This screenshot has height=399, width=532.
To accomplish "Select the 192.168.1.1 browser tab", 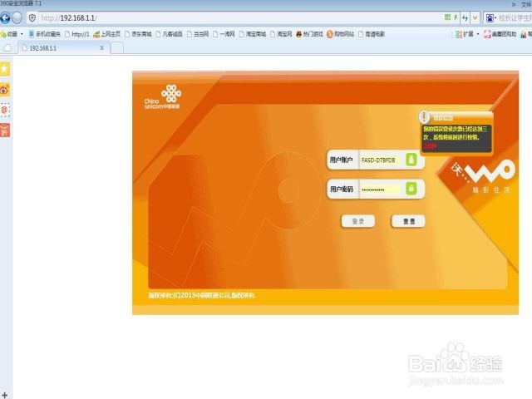I will tap(63, 48).
